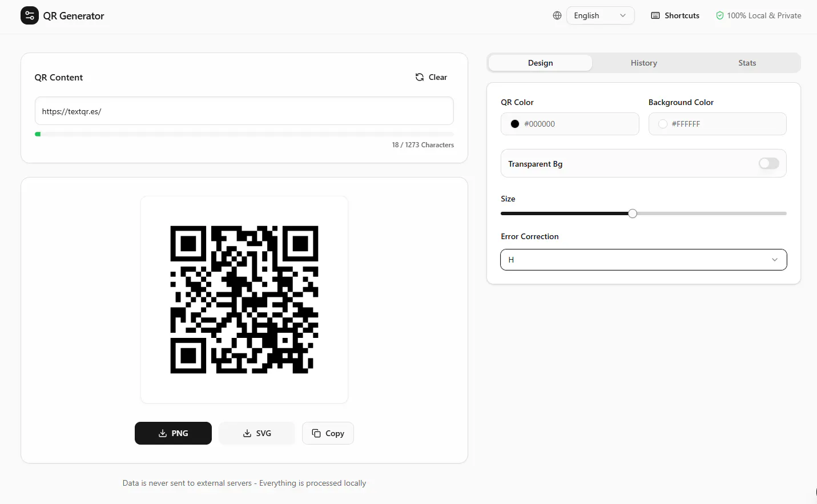Click the generated QR code image
Viewport: 817px width, 504px height.
coord(244,300)
